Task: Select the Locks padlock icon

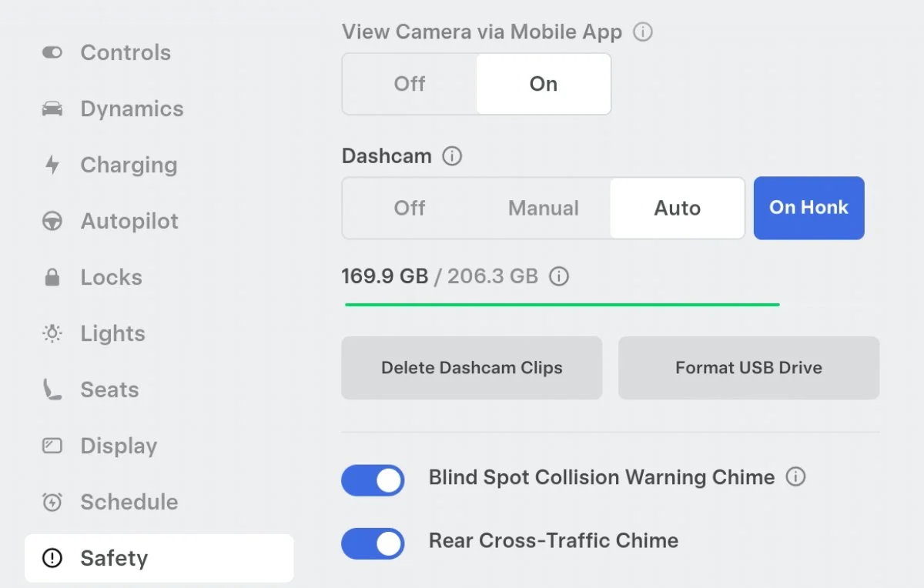Action: (51, 277)
